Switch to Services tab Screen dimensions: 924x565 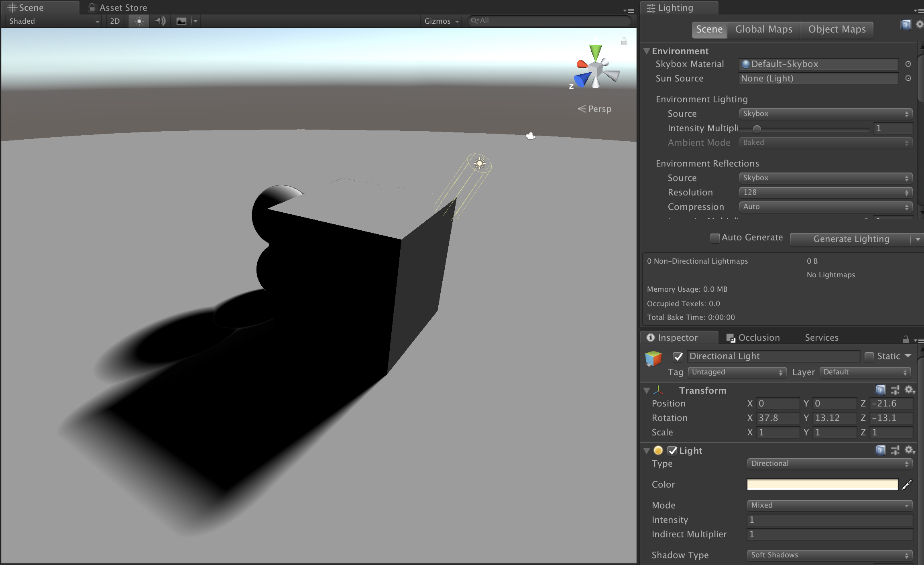821,338
